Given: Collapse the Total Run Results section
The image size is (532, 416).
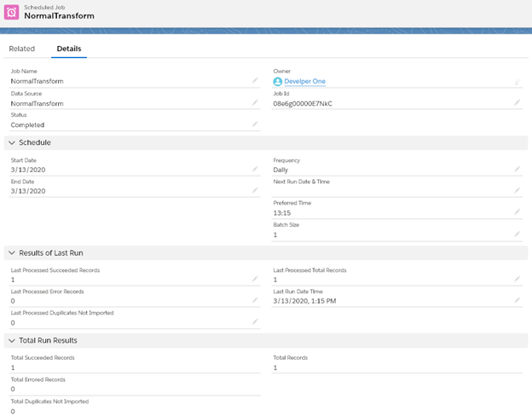Looking at the screenshot, I should point(12,341).
